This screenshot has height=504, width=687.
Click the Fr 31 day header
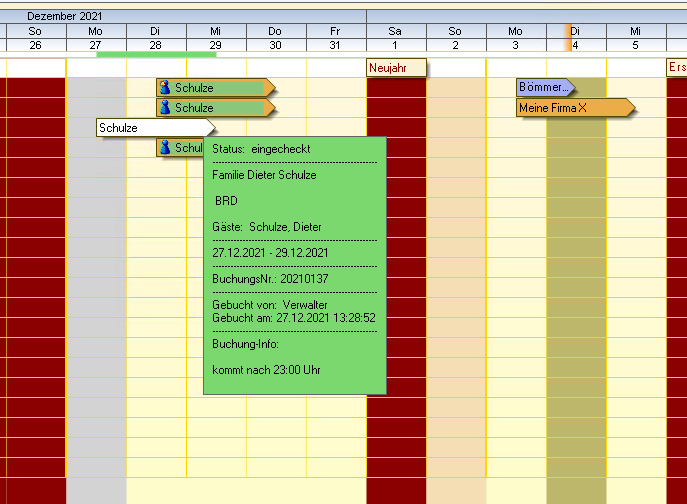(x=336, y=38)
